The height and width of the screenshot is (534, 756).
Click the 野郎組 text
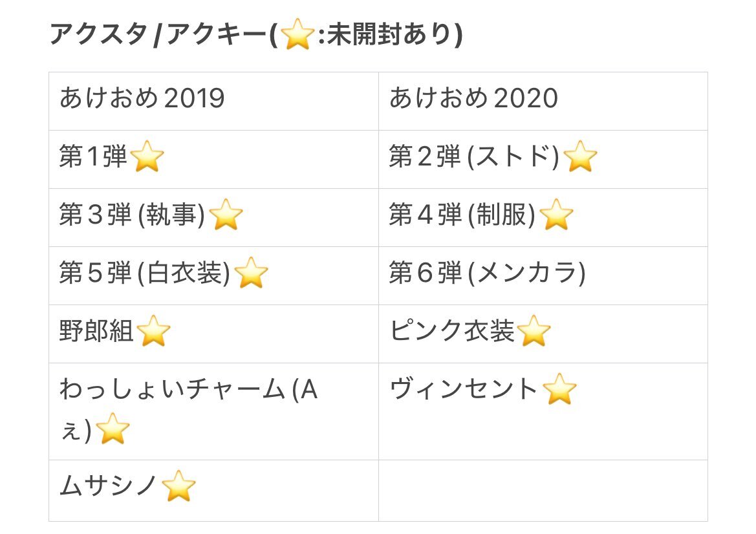point(96,331)
